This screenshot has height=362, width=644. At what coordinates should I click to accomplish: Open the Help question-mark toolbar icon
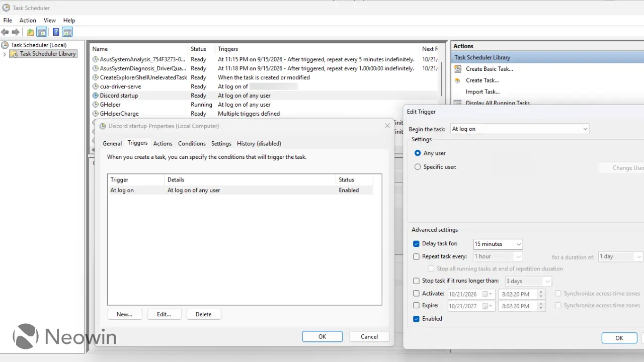pyautogui.click(x=56, y=32)
